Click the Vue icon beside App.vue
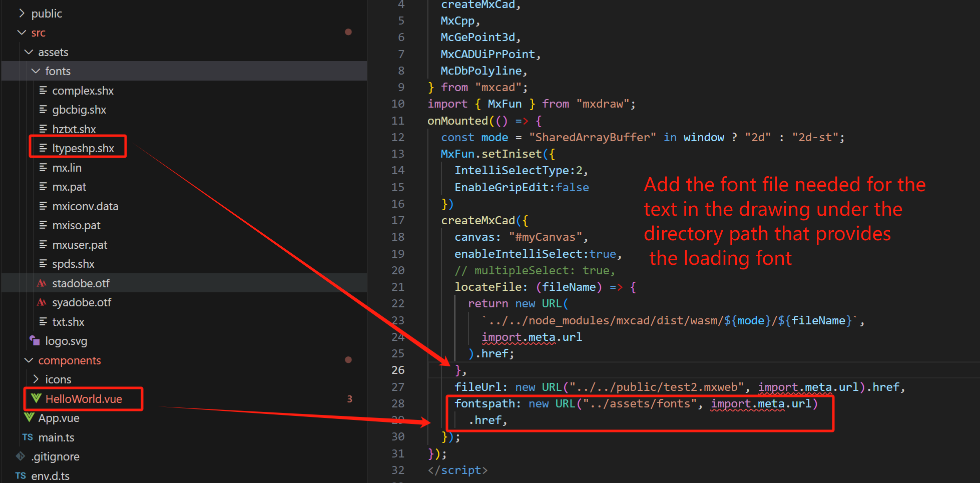The width and height of the screenshot is (980, 483). click(x=29, y=417)
